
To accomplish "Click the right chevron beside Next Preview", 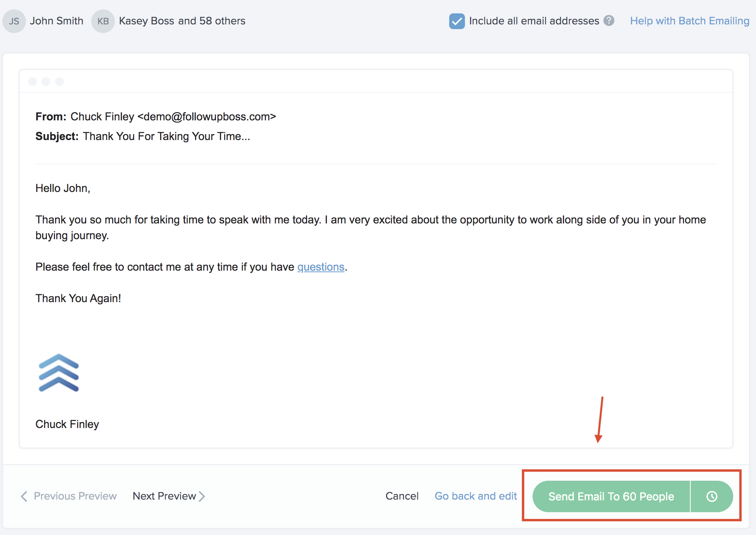I will (x=202, y=496).
